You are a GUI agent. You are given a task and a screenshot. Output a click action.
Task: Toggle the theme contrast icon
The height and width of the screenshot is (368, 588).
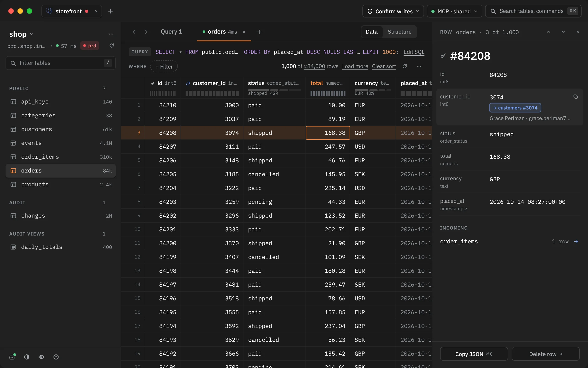(x=27, y=357)
